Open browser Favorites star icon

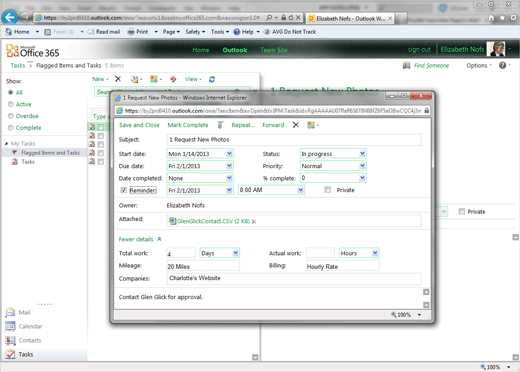click(x=502, y=18)
